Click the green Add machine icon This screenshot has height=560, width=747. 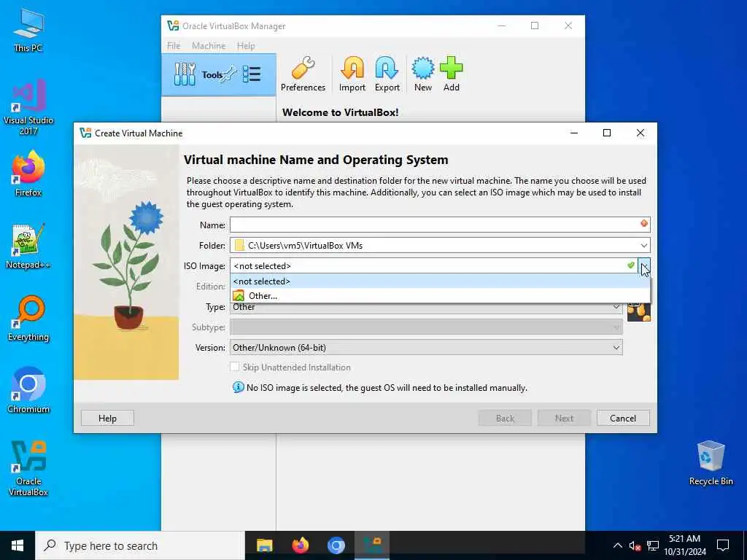pyautogui.click(x=451, y=74)
